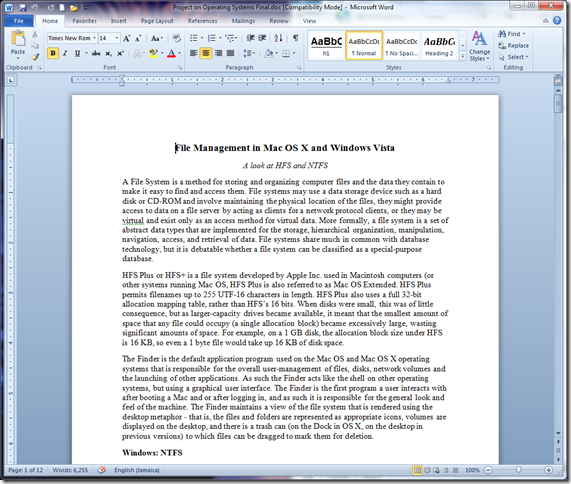Click the Sort A-Z icon
571x484 pixels.
(278, 38)
